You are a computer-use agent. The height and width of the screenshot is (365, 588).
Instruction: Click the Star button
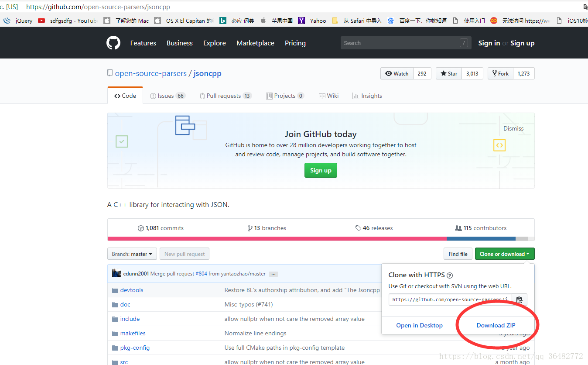(449, 73)
